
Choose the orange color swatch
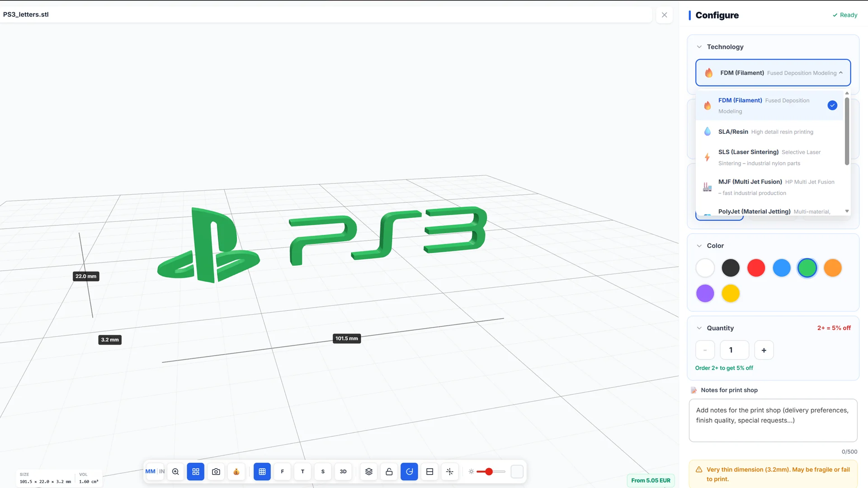pos(833,268)
